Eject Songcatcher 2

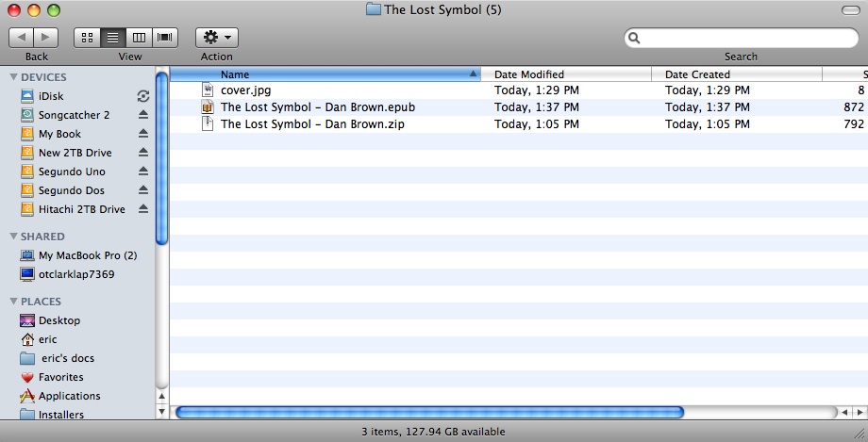click(142, 115)
